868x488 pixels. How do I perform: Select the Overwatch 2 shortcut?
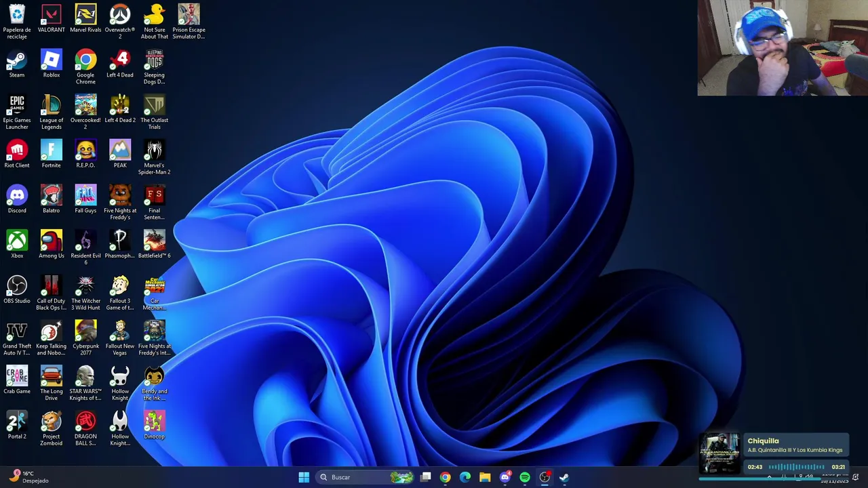(120, 21)
